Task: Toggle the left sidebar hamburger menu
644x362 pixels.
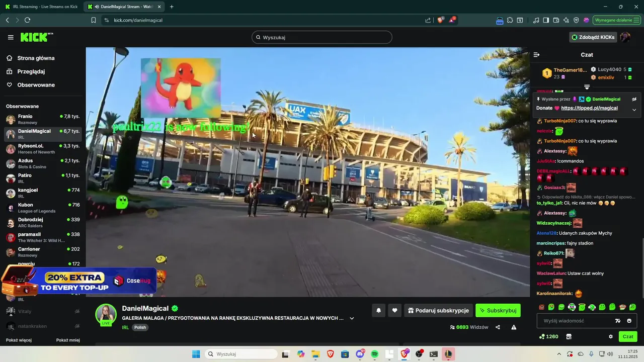Action: (11, 37)
